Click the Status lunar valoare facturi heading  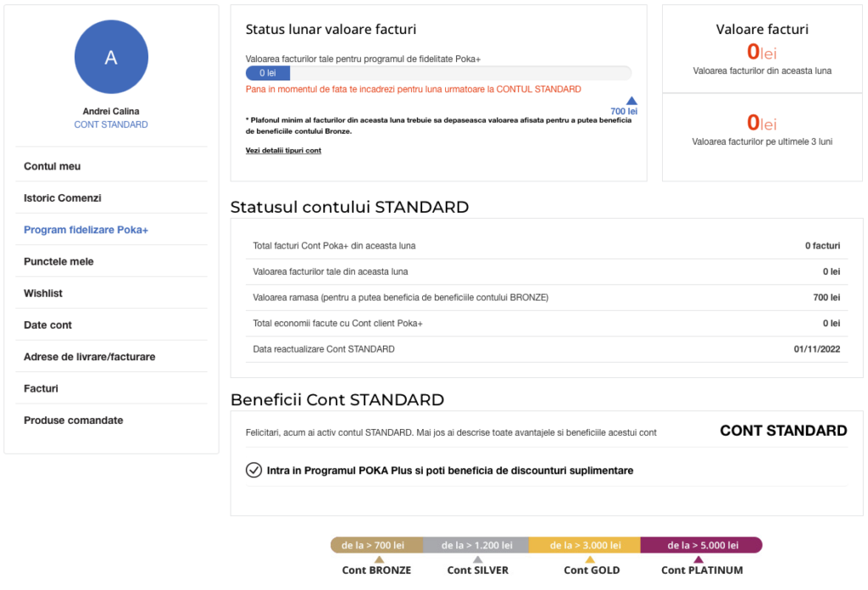click(331, 30)
